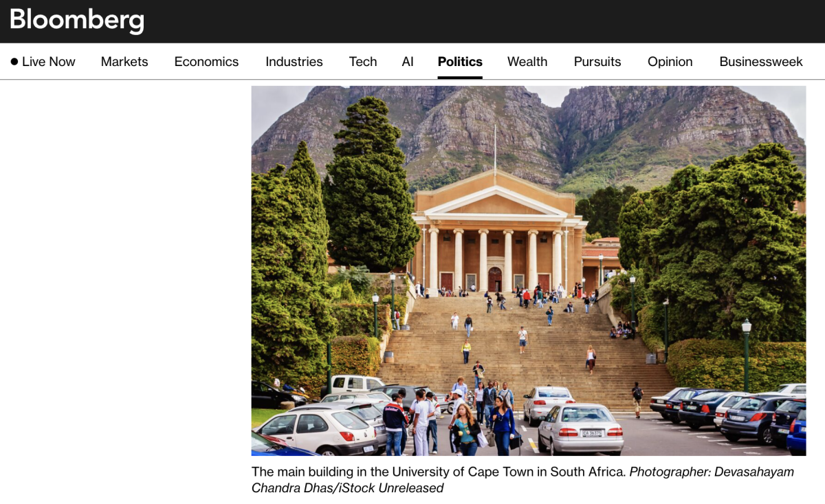Open the Live Now section

point(43,62)
